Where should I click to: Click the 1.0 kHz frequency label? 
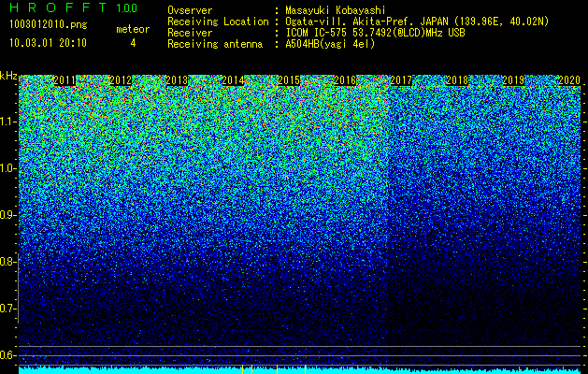coord(7,168)
